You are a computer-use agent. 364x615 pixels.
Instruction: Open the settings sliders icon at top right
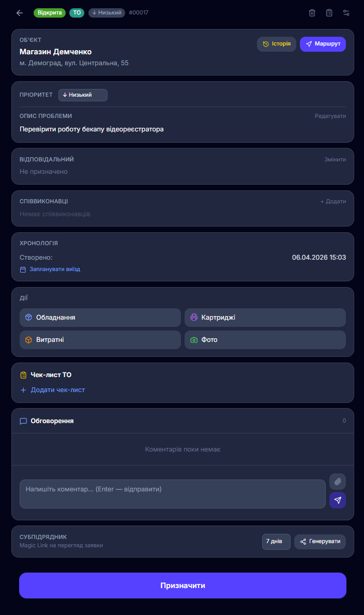pyautogui.click(x=346, y=13)
